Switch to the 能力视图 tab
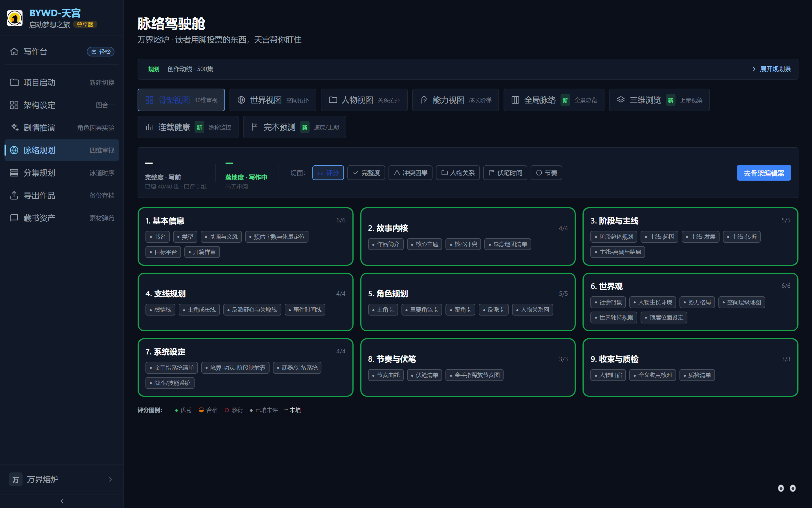This screenshot has width=812, height=508. [455, 100]
